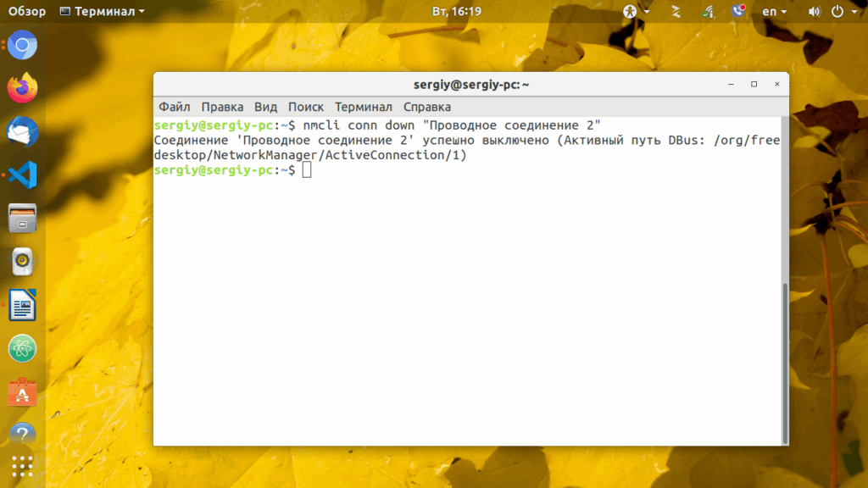Open the Files manager dock icon

[22, 218]
